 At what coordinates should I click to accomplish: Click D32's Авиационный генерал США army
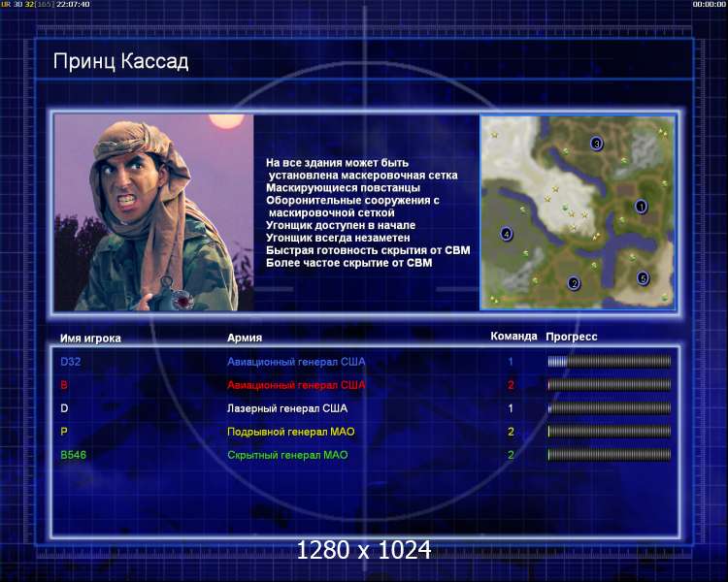[296, 362]
